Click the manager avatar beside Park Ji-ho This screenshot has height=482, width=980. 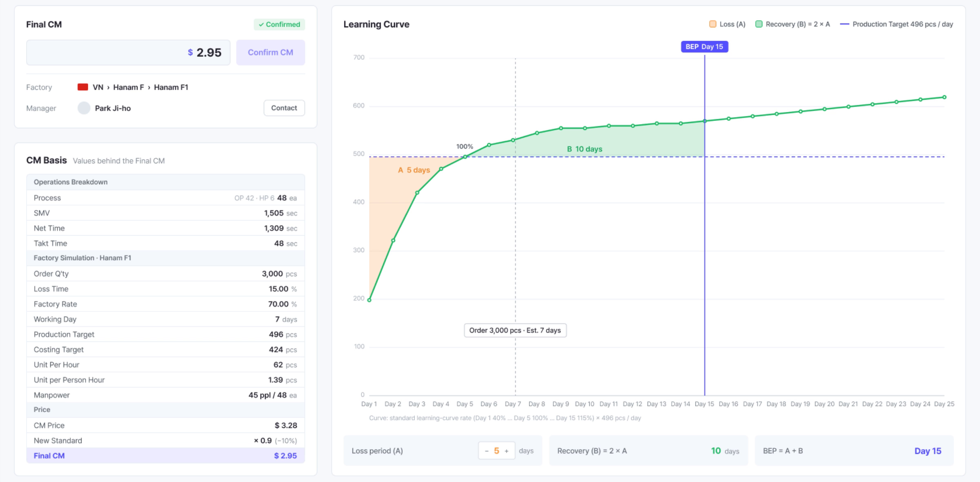point(84,108)
